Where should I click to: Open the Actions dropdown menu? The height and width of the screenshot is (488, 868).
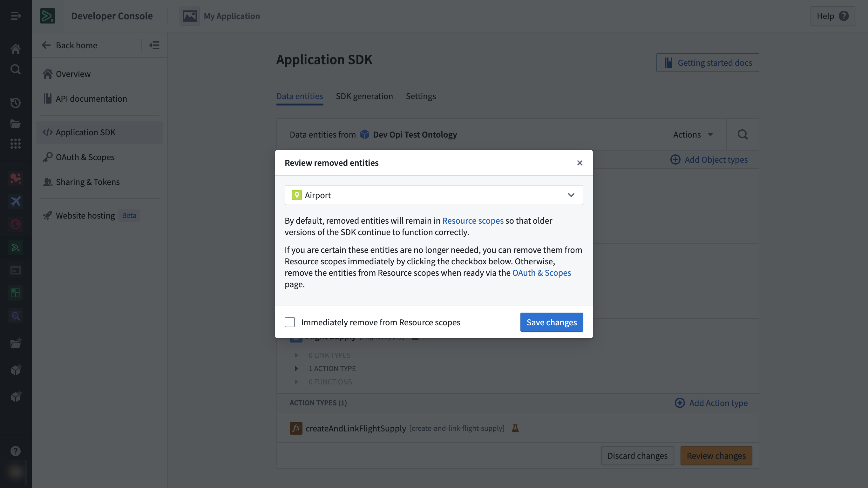pyautogui.click(x=692, y=134)
